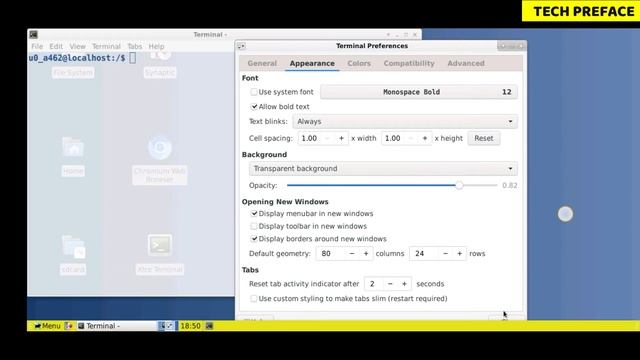640x360 pixels.
Task: Open the Terminal menu in the menu bar
Action: tap(106, 47)
